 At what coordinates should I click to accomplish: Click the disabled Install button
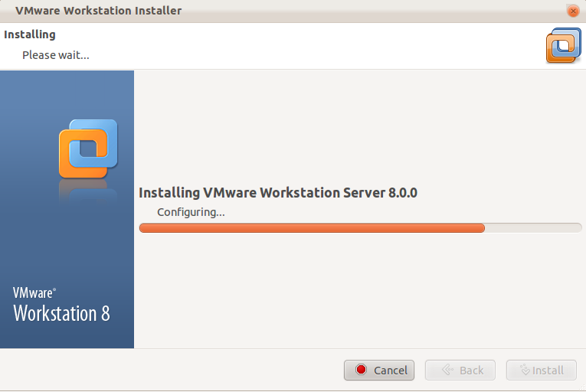pyautogui.click(x=541, y=370)
